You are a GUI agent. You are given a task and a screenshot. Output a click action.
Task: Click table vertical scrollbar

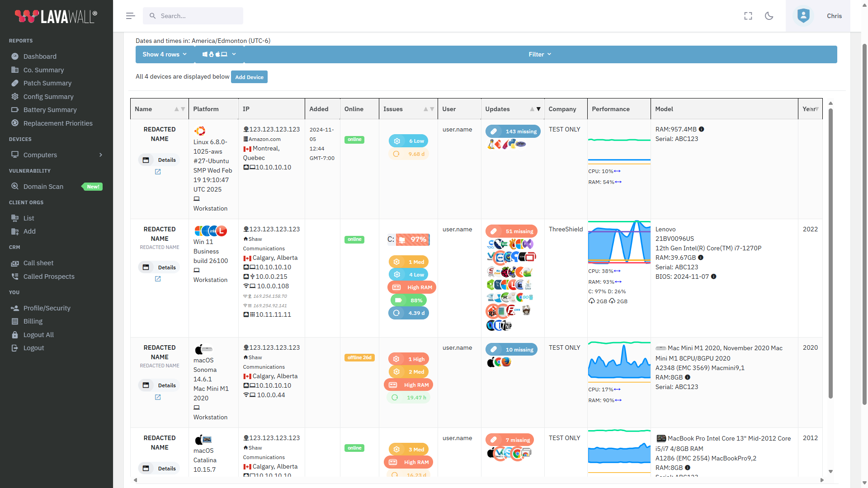[830, 253]
